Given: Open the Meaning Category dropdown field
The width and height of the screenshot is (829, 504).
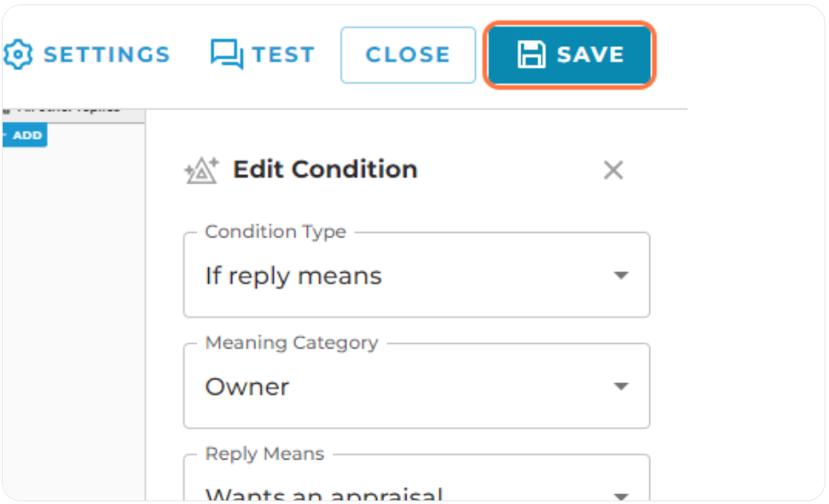Looking at the screenshot, I should [x=416, y=386].
